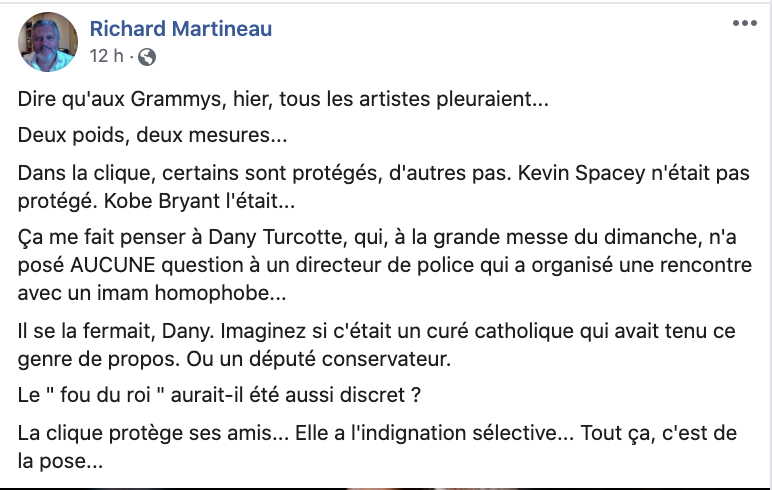Click the globe public audience icon
The image size is (772, 490).
point(147,57)
